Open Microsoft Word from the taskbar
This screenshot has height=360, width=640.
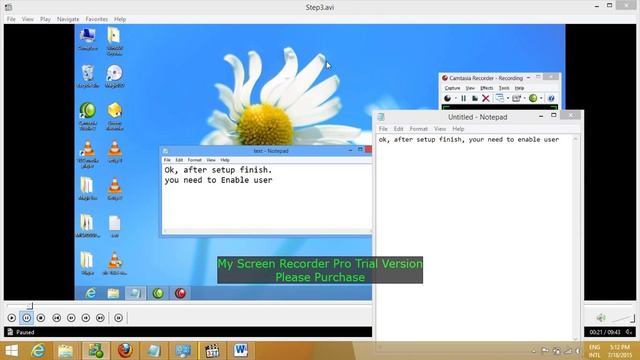(x=241, y=351)
